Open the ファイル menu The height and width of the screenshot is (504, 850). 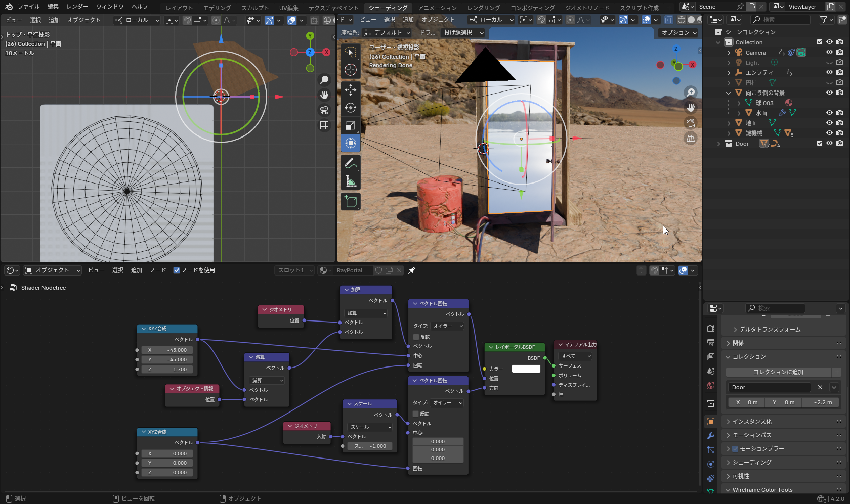point(28,7)
